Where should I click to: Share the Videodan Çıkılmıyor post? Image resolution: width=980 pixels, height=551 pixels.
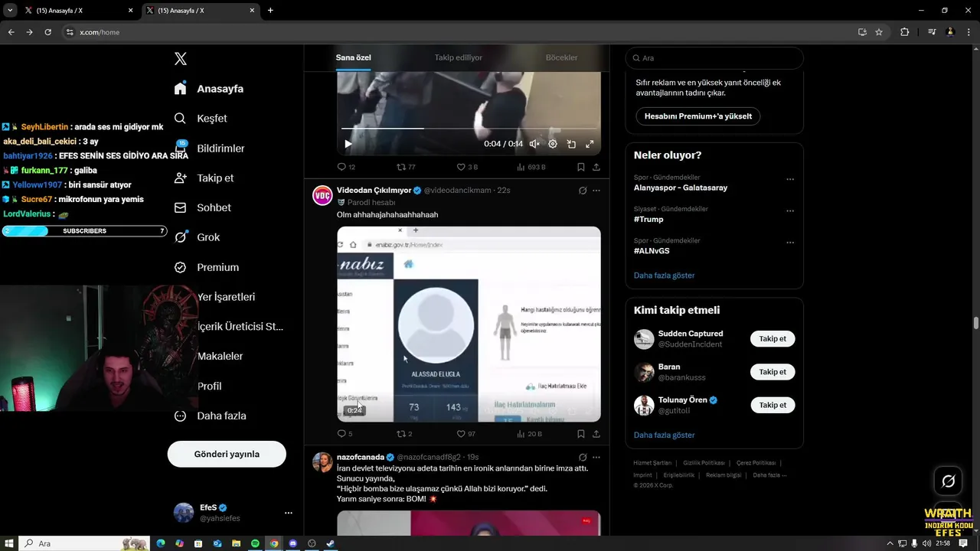[596, 434]
